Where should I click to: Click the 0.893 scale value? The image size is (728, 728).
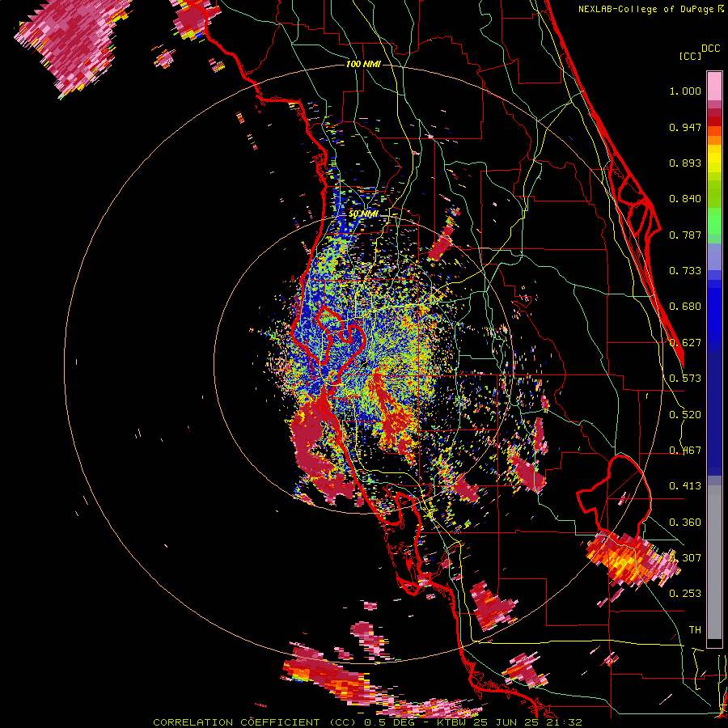685,163
